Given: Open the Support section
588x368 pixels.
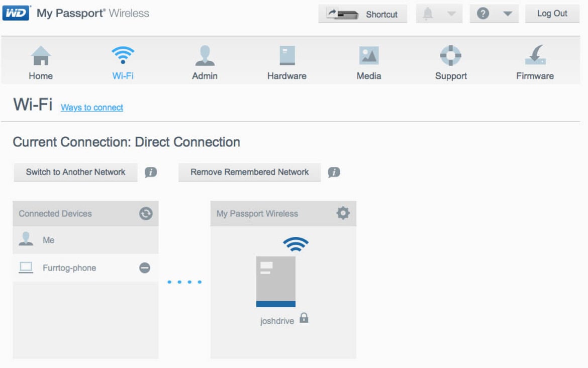Looking at the screenshot, I should coord(451,63).
